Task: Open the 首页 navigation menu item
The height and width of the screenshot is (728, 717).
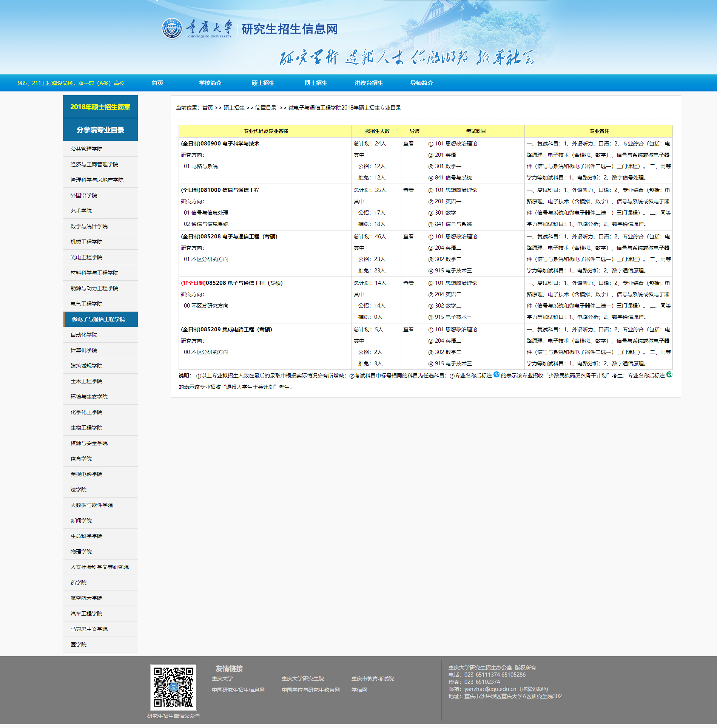Action: point(157,83)
